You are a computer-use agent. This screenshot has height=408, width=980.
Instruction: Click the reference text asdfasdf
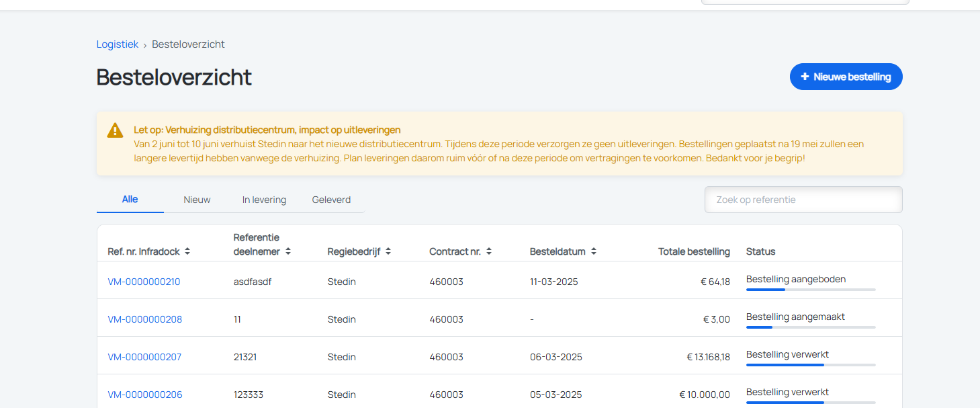point(253,282)
